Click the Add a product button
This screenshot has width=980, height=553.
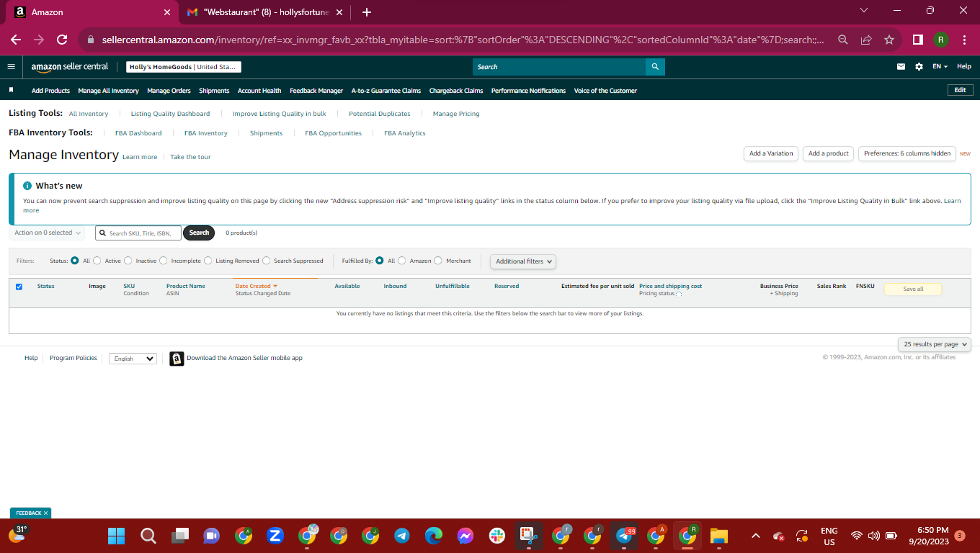click(x=829, y=153)
